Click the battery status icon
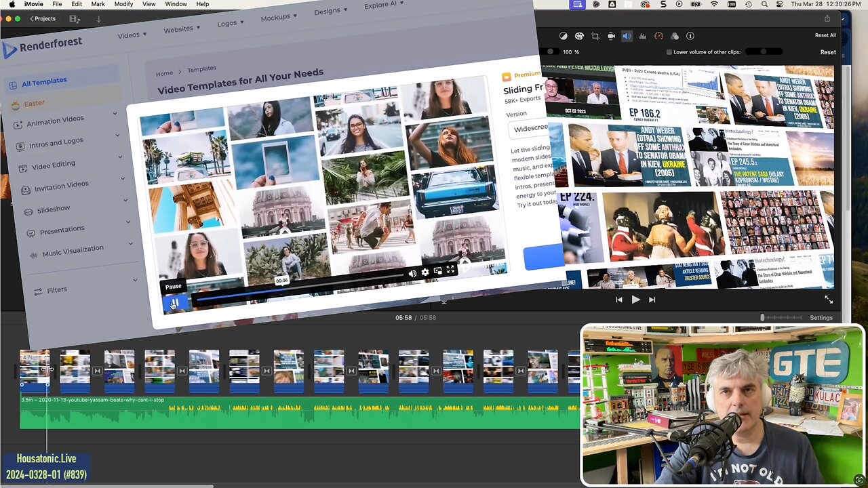This screenshot has height=488, width=868. click(x=697, y=4)
